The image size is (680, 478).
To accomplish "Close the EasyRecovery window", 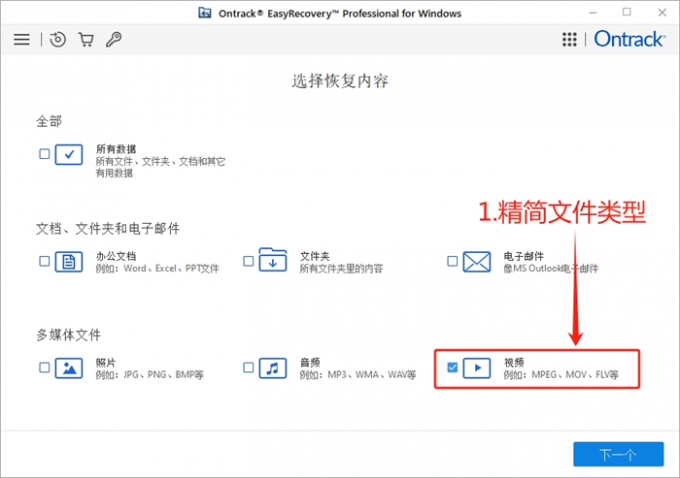I will pyautogui.click(x=662, y=13).
